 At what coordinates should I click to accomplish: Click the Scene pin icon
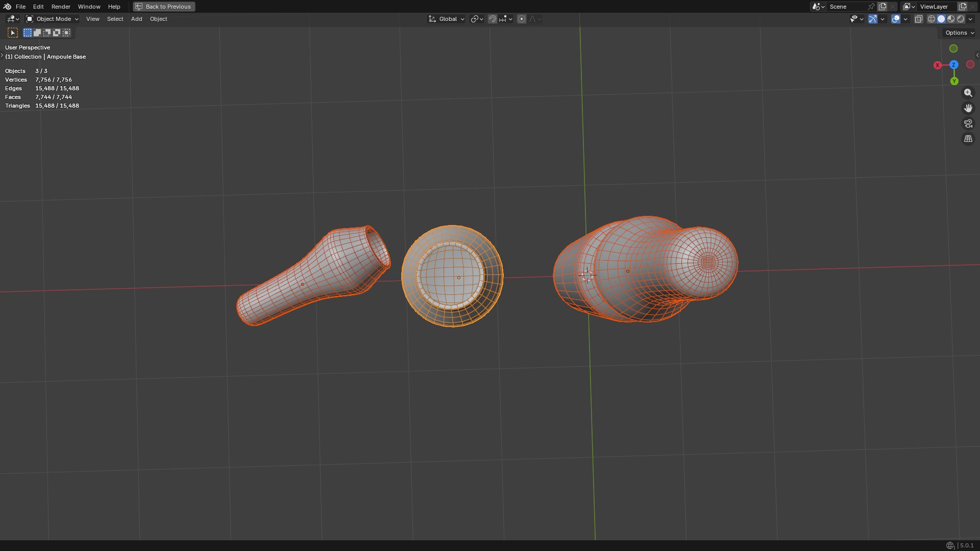click(871, 7)
